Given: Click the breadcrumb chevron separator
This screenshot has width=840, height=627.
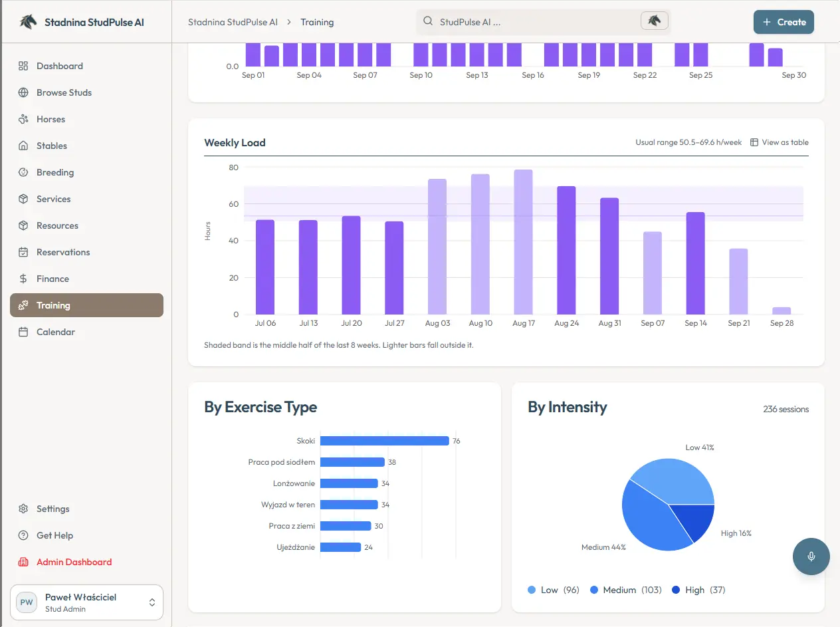Looking at the screenshot, I should [289, 22].
